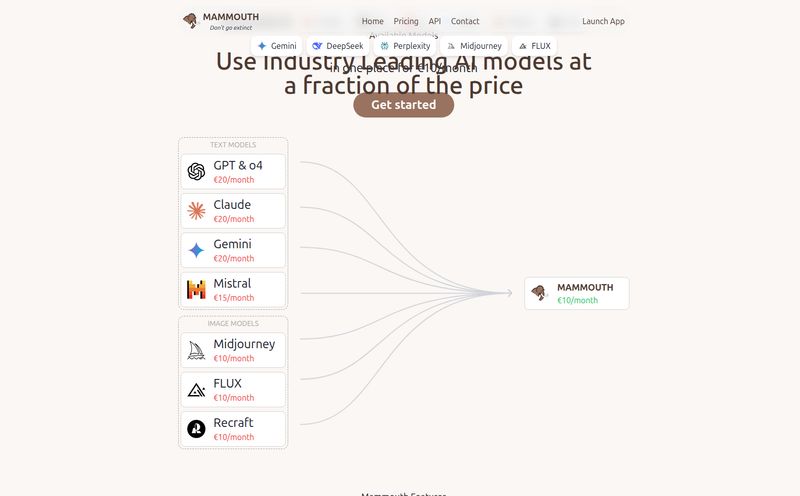Click the Recraft round black icon
The height and width of the screenshot is (496, 800).
coord(196,429)
